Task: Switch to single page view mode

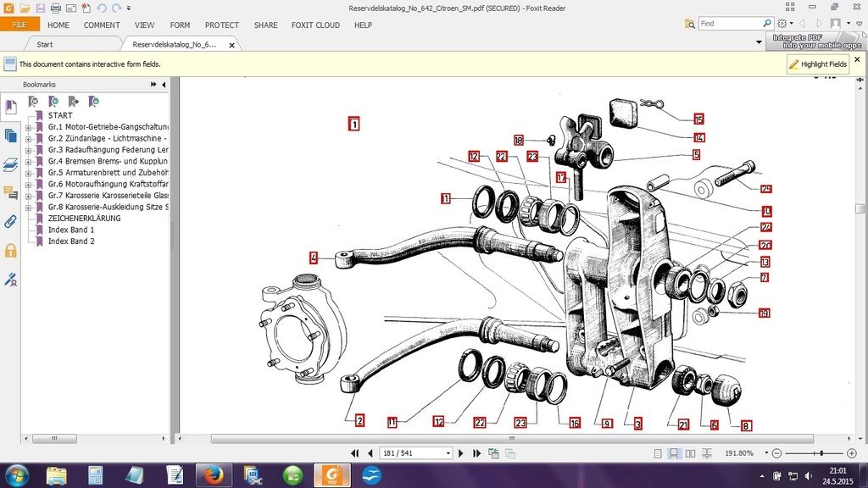Action: point(657,454)
